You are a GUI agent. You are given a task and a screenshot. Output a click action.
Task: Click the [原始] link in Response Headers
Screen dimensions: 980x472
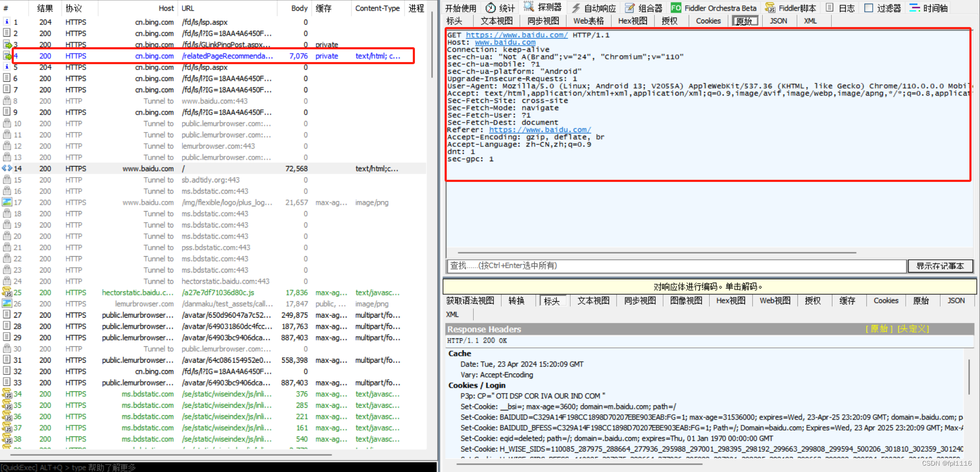[879, 329]
